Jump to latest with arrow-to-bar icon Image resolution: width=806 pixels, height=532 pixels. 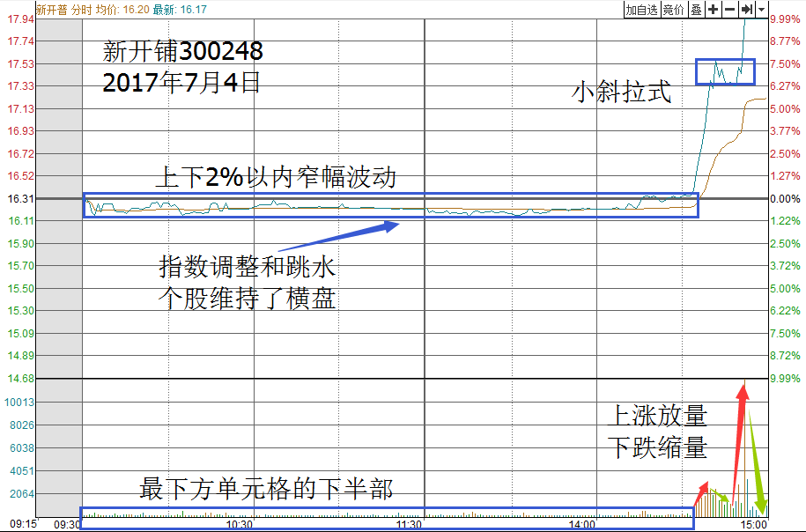coord(746,10)
